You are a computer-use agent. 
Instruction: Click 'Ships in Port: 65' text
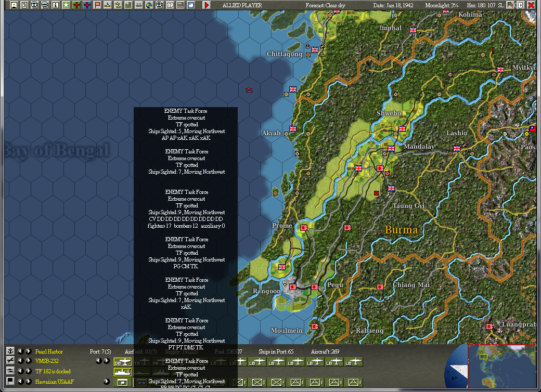(276, 351)
